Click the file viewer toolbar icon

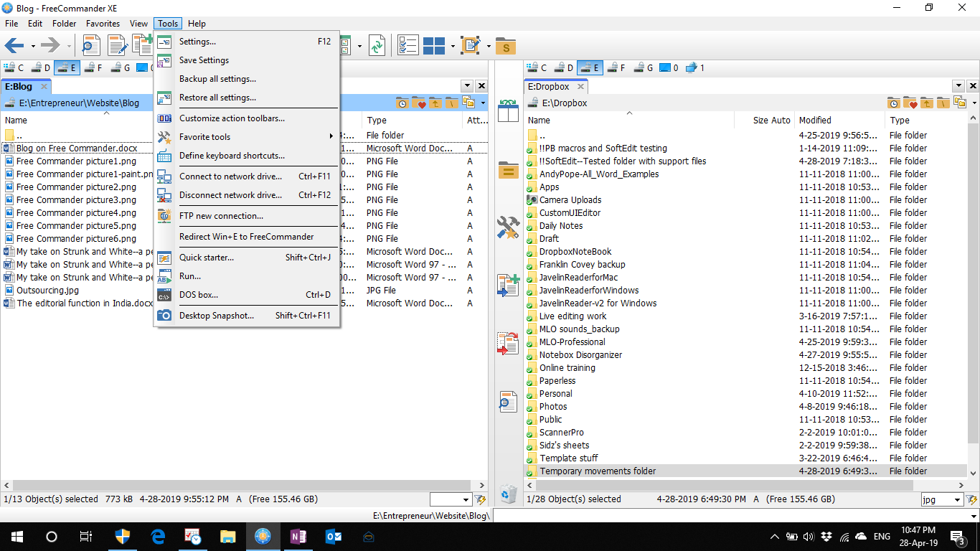point(91,46)
